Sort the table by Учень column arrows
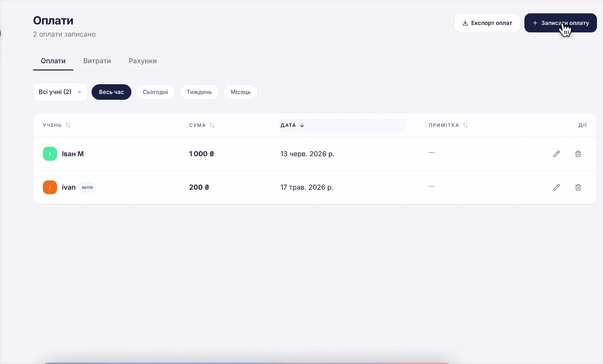The height and width of the screenshot is (364, 603). coord(68,125)
